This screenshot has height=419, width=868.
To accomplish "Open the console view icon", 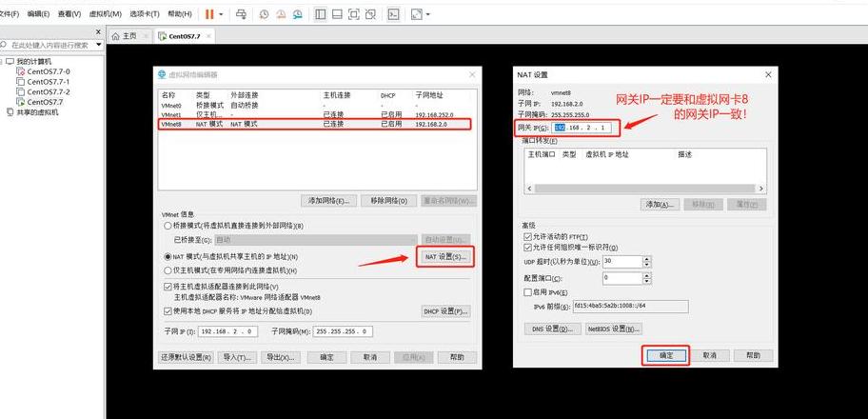I will pos(393,14).
